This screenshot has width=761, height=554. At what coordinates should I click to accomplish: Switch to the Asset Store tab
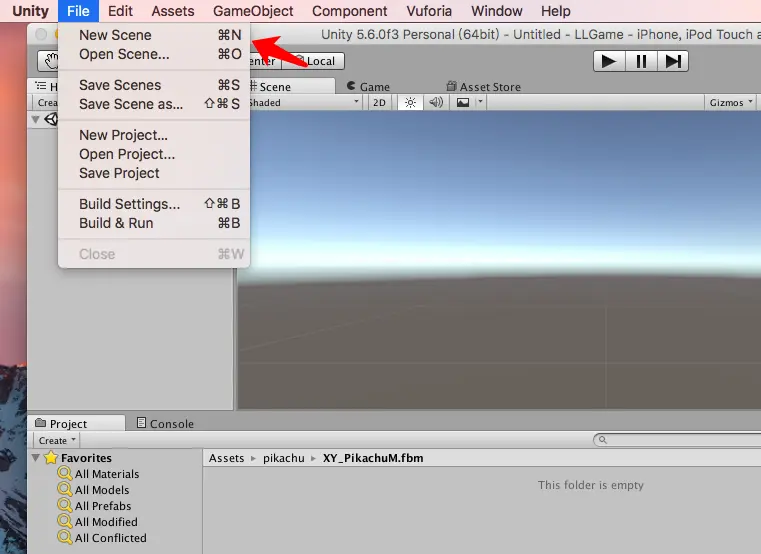point(483,86)
